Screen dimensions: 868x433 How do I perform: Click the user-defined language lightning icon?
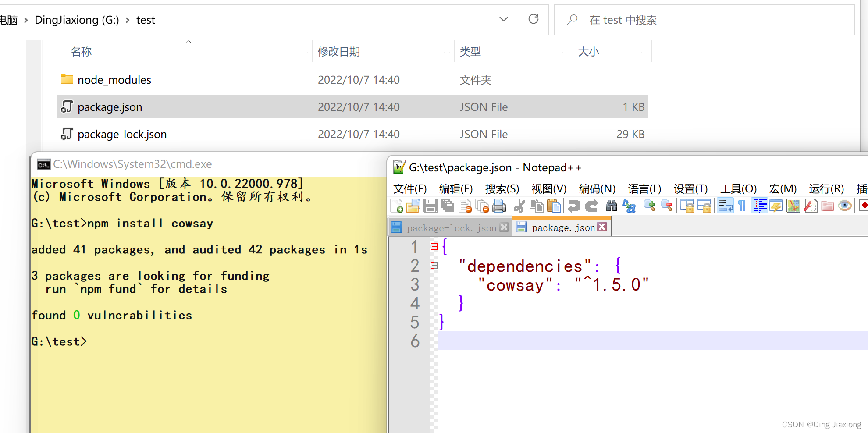coord(776,206)
